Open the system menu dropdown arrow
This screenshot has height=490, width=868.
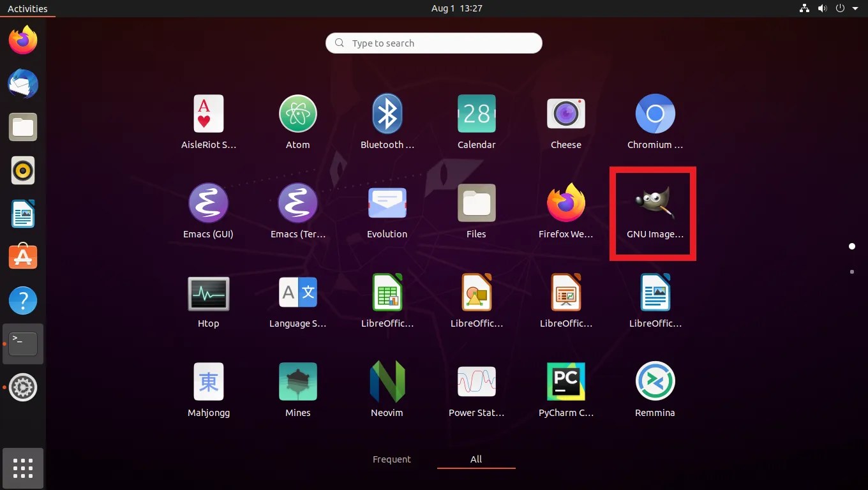pyautogui.click(x=855, y=8)
